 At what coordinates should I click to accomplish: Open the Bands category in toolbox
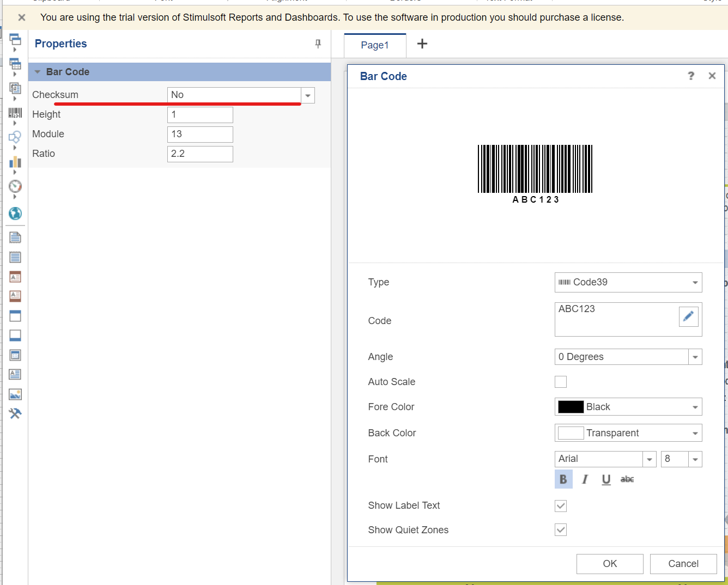point(15,39)
